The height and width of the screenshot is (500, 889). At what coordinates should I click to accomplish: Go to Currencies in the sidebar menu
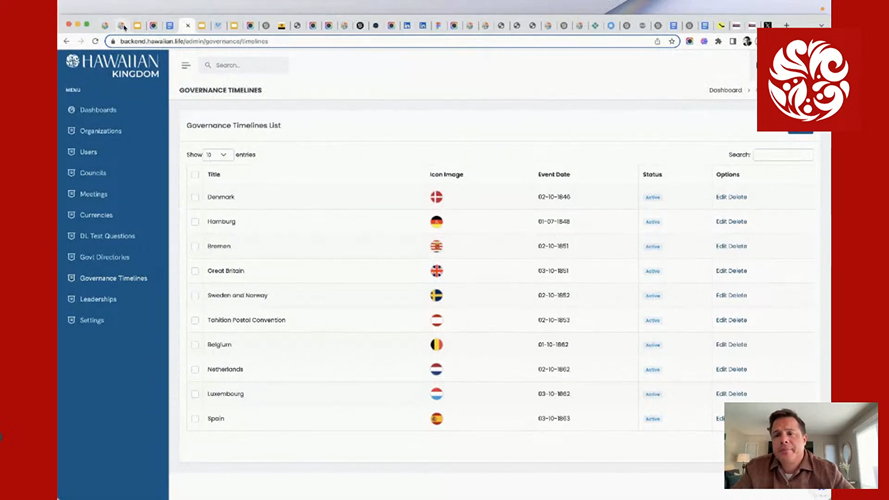96,215
